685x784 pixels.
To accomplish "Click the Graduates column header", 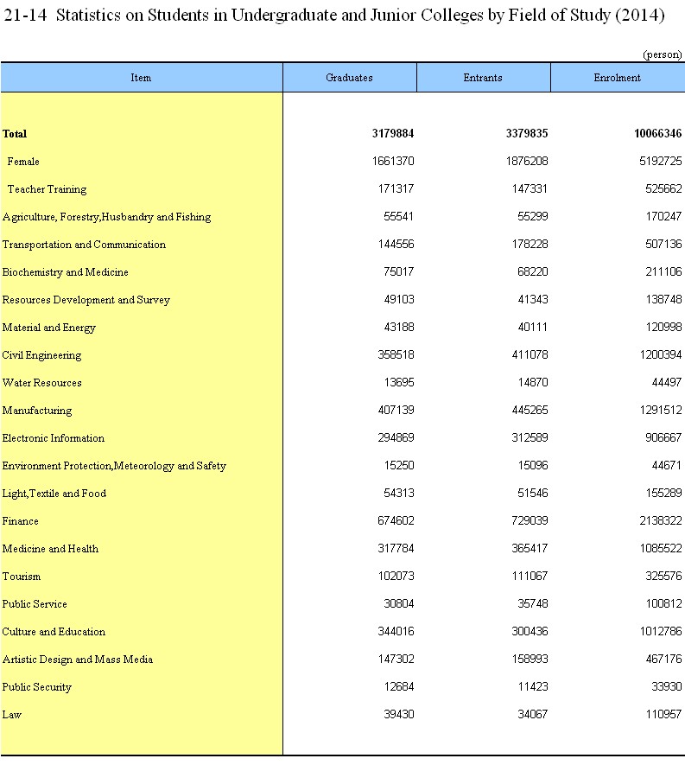I will point(349,78).
